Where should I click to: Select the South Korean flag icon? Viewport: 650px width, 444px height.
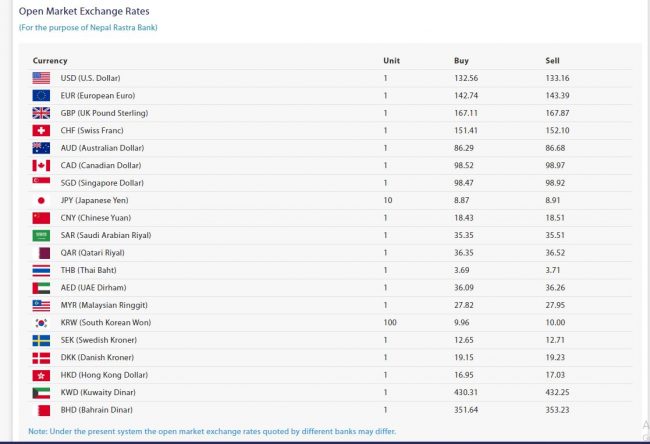pos(41,323)
